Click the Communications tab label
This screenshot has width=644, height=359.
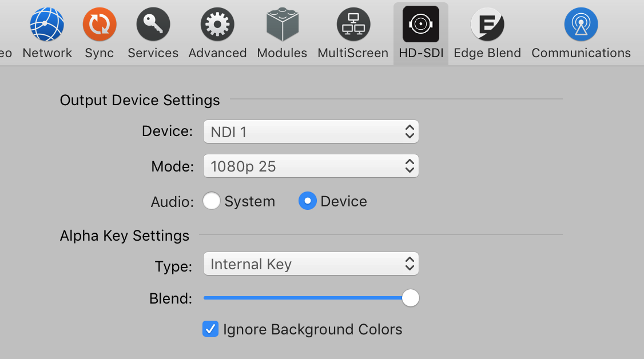point(581,53)
